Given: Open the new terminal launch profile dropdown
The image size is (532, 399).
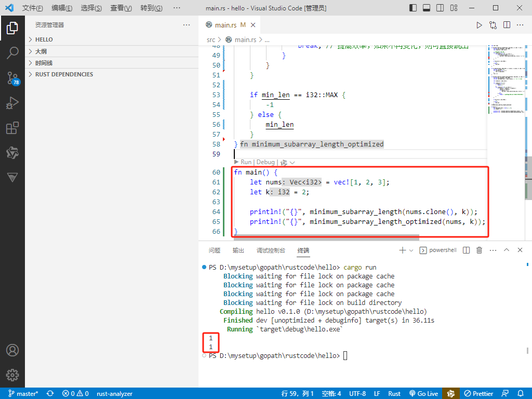Looking at the screenshot, I should click(x=411, y=250).
